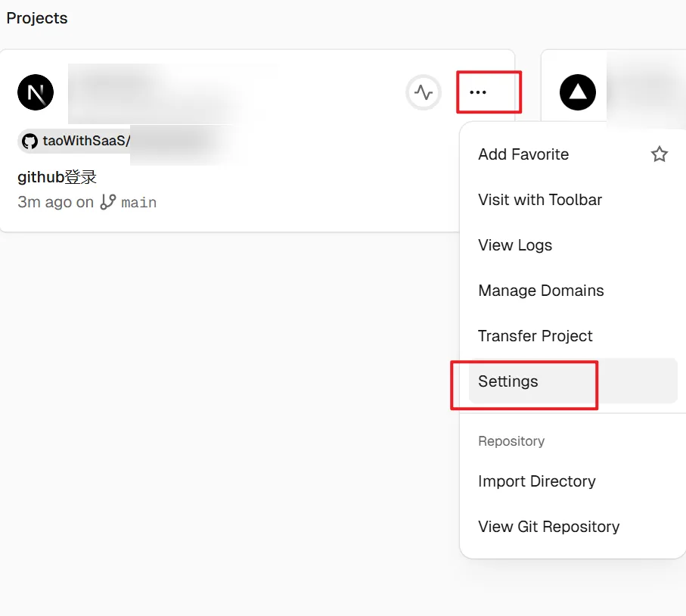Select Visit with Toolbar from the menu

(x=540, y=200)
